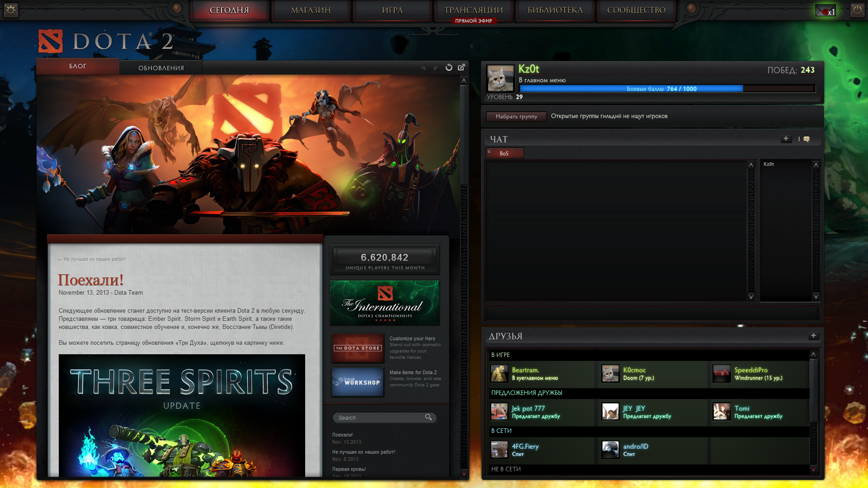Click chat members list scroll down arrow
The image size is (868, 488).
point(816,297)
